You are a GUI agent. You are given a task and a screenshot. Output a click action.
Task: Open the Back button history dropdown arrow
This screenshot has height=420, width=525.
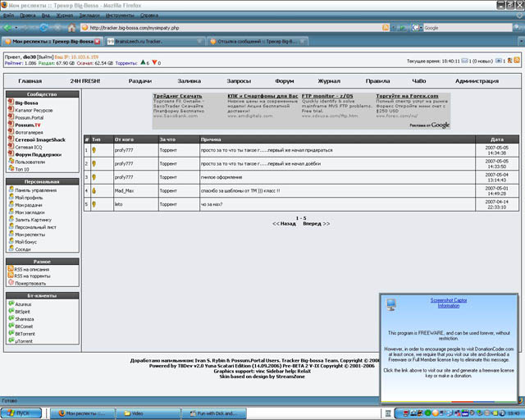16,28
